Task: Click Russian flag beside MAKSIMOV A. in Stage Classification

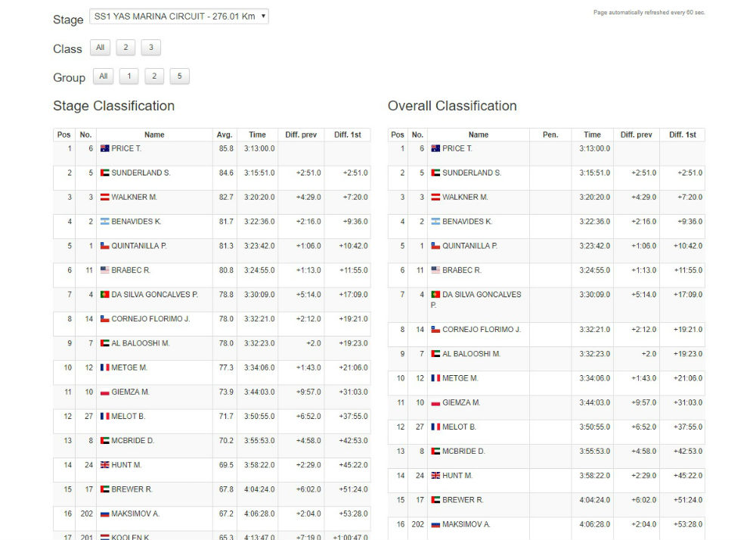Action: point(104,514)
